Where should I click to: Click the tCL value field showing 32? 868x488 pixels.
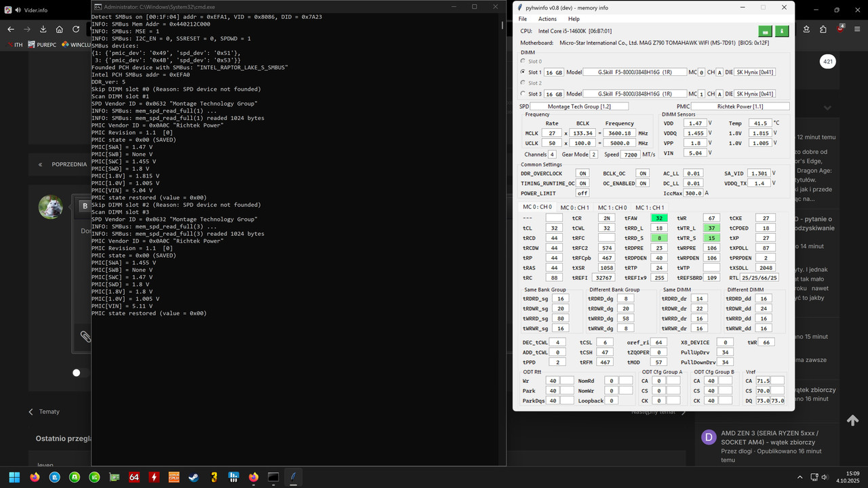point(554,228)
